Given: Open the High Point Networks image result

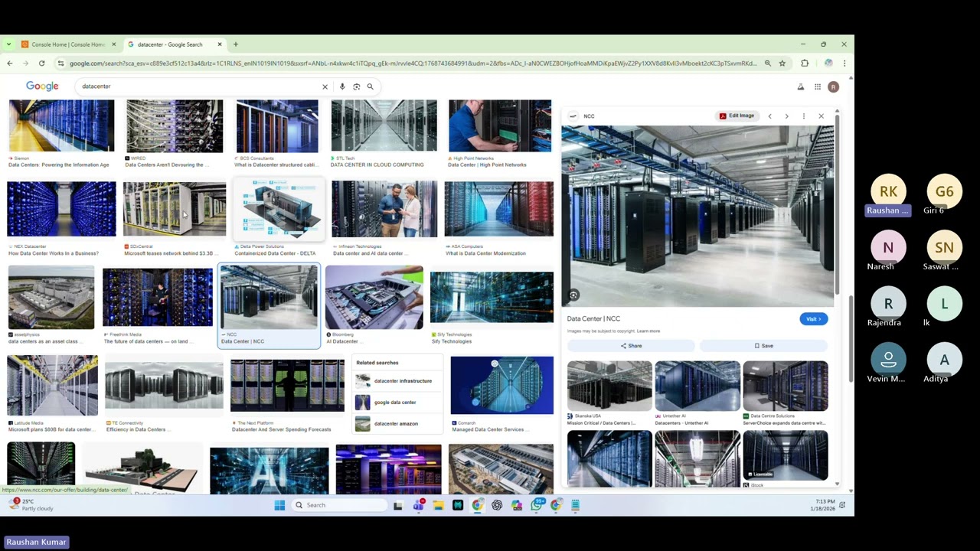Looking at the screenshot, I should coord(499,126).
